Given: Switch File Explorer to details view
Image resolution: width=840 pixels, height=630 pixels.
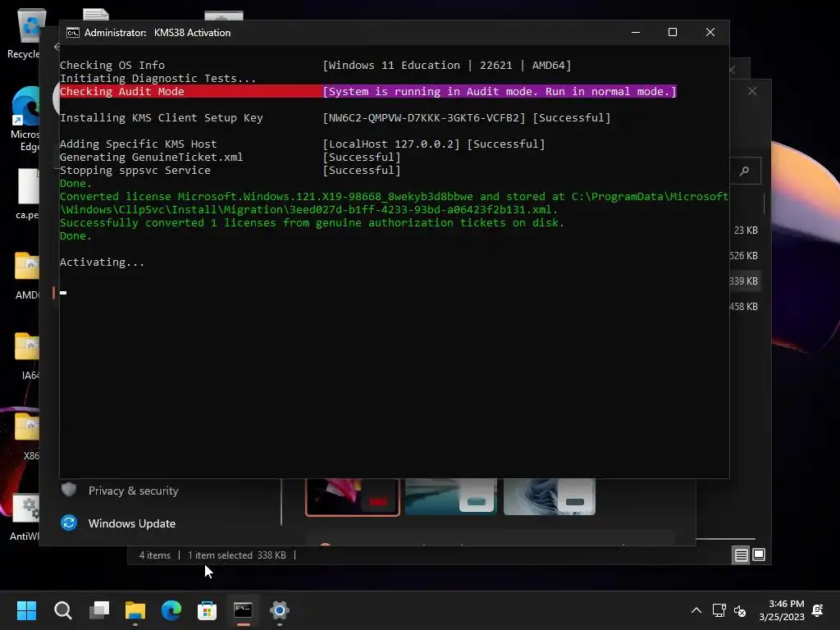Looking at the screenshot, I should point(741,555).
